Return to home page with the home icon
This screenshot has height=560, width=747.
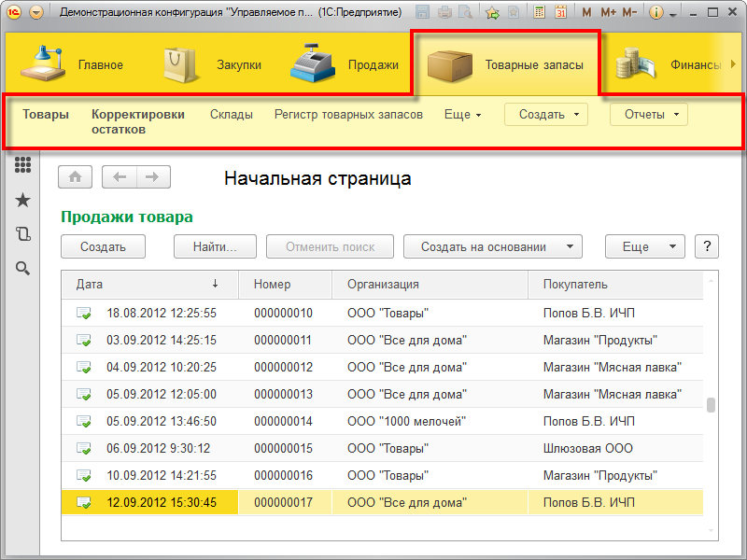(x=75, y=176)
